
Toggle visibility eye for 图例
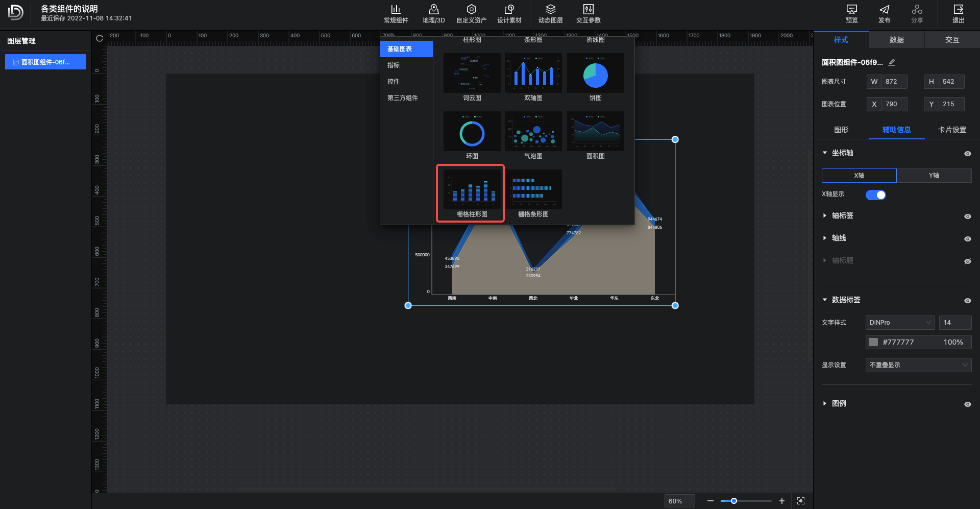pos(967,404)
